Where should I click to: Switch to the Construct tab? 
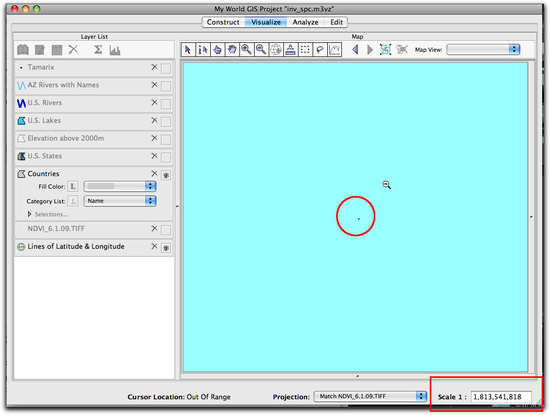223,22
